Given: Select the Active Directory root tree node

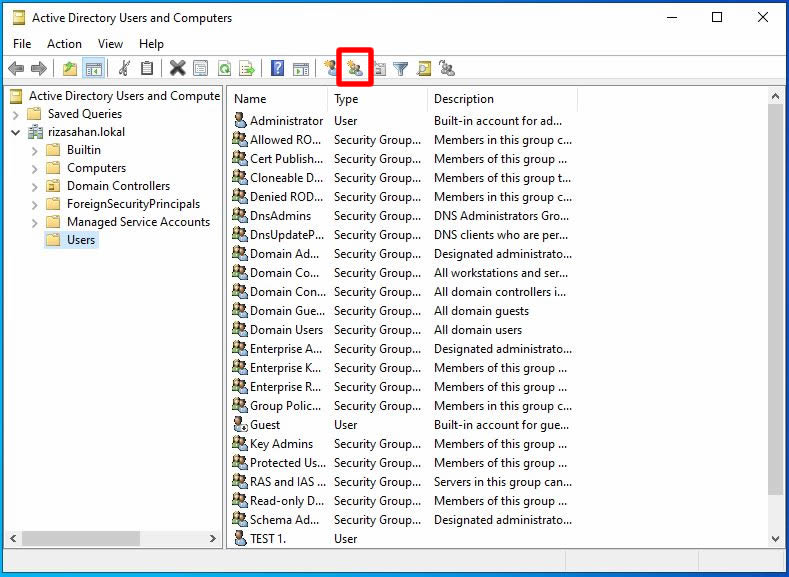Looking at the screenshot, I should pyautogui.click(x=124, y=96).
